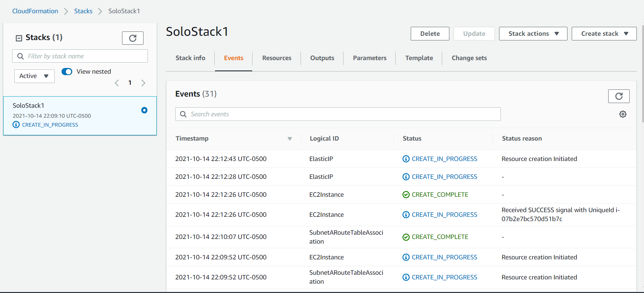Click Logical ID column header
Viewport: 644px width, 293px height.
click(324, 138)
